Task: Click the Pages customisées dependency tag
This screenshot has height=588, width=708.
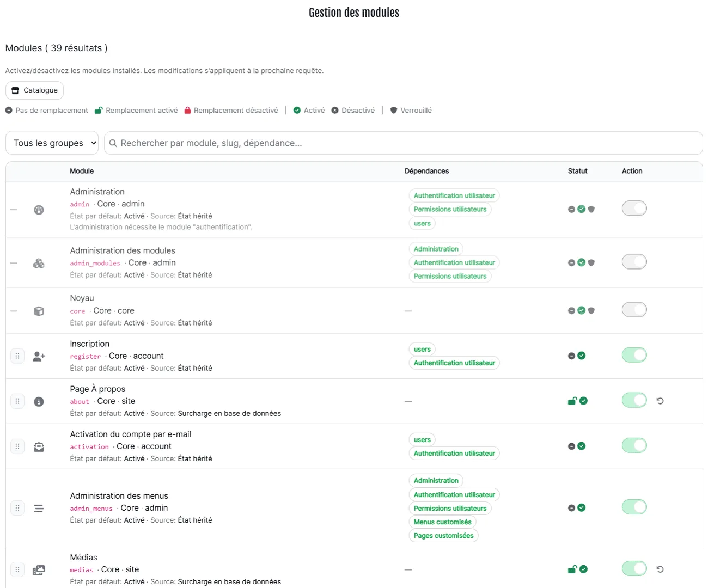Action: coord(443,536)
